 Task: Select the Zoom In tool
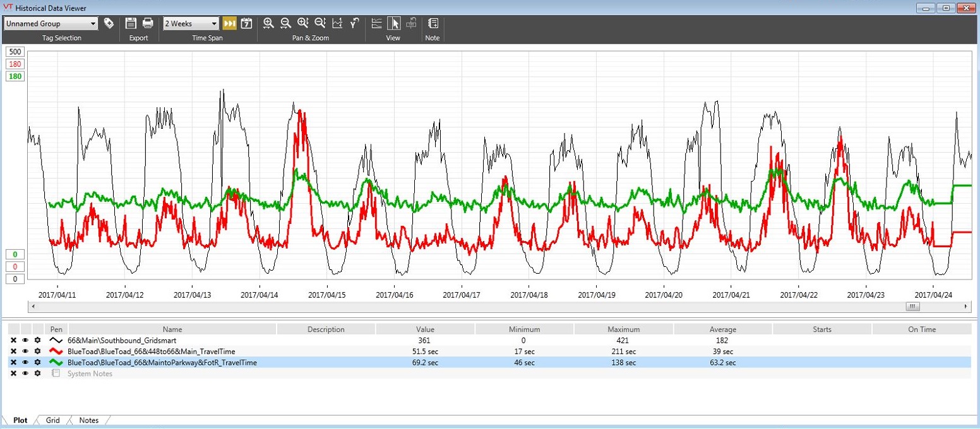(x=268, y=23)
